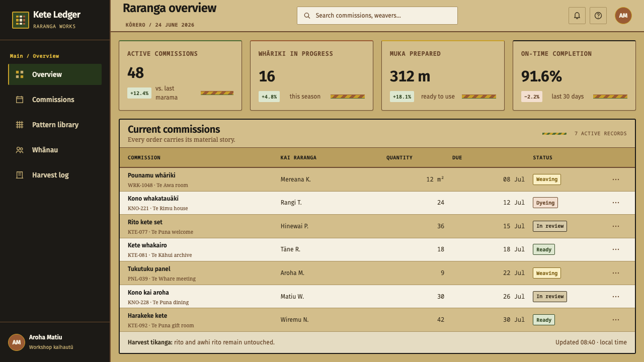Open more options for Tukutuku panel row
The width and height of the screenshot is (644, 362).
point(616,273)
